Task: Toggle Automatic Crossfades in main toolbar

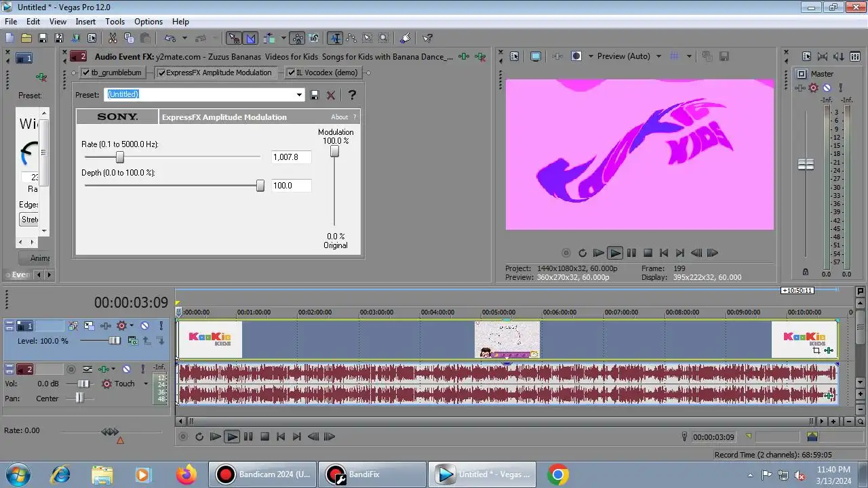Action: point(250,38)
